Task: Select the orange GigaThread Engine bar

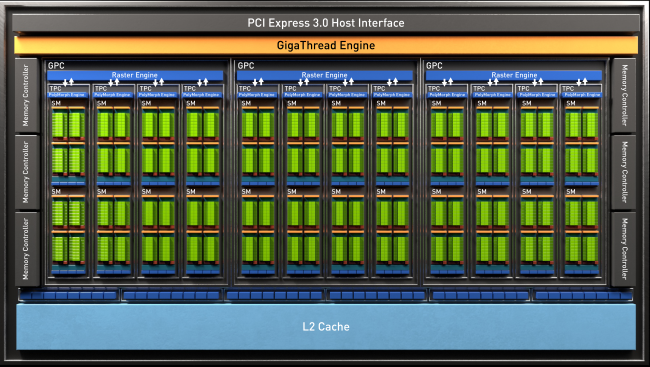Action: coord(326,45)
